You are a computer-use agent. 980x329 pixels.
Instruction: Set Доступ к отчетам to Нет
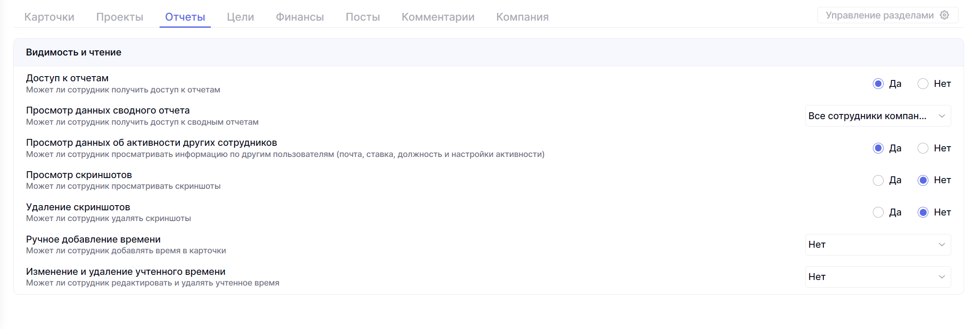[923, 84]
